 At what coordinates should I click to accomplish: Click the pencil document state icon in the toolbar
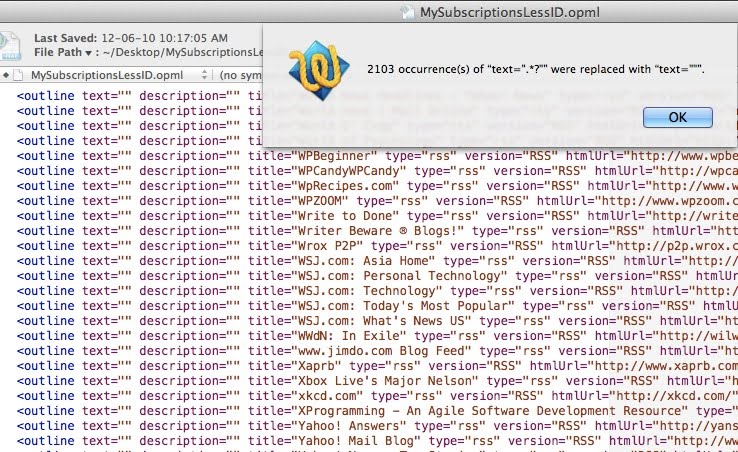click(9, 46)
